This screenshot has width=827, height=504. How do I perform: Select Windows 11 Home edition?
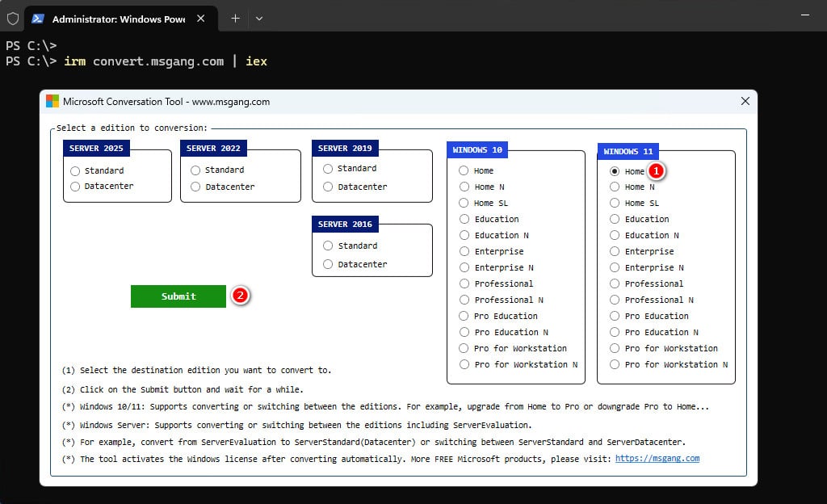(627, 171)
